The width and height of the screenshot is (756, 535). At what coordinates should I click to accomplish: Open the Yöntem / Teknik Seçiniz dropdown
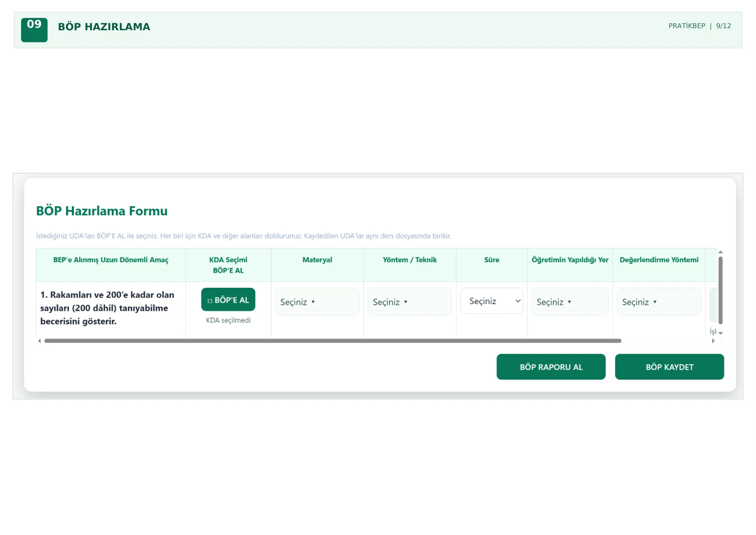(x=409, y=302)
